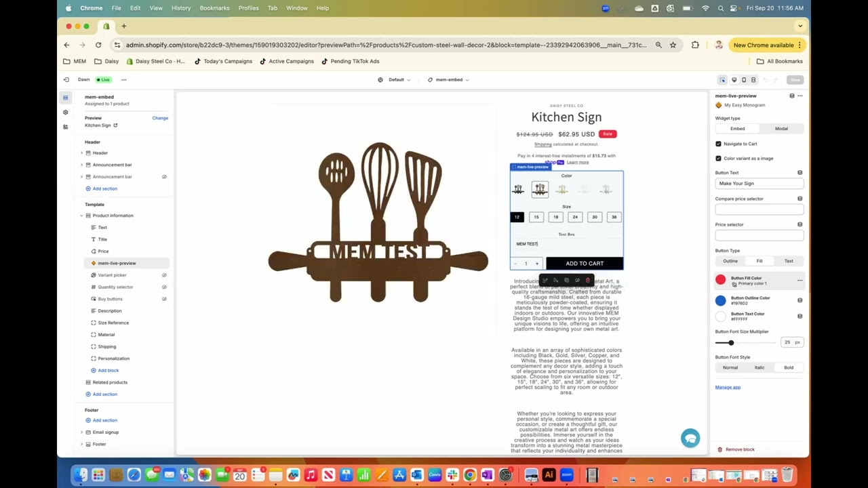This screenshot has height=488, width=868.
Task: Open the Chrome Bookmarks menu
Action: [x=214, y=8]
